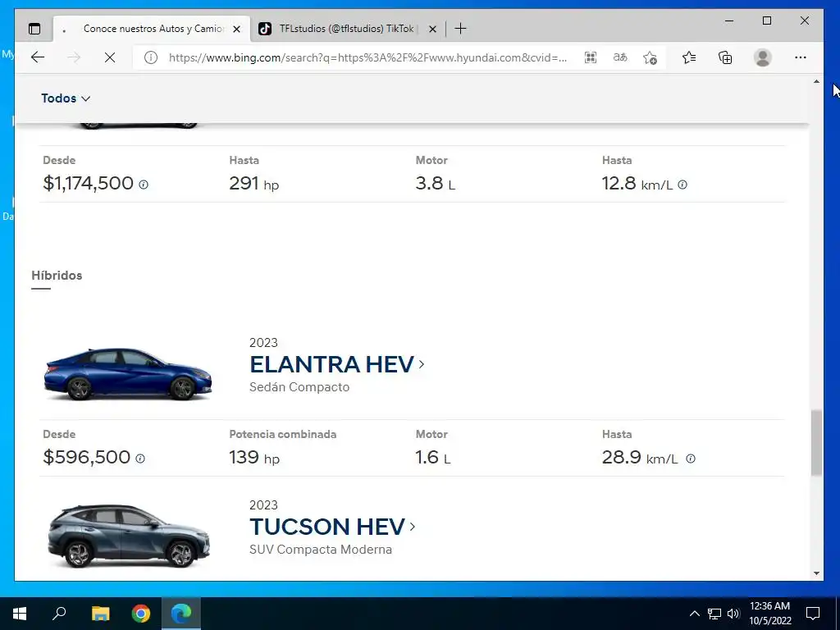Screen dimensions: 840x630
Task: Launch Google Chrome from the taskbar
Action: point(141,614)
